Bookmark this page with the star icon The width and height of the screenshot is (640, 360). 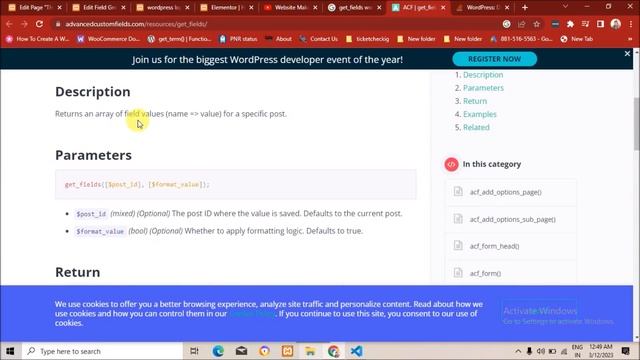(x=536, y=24)
